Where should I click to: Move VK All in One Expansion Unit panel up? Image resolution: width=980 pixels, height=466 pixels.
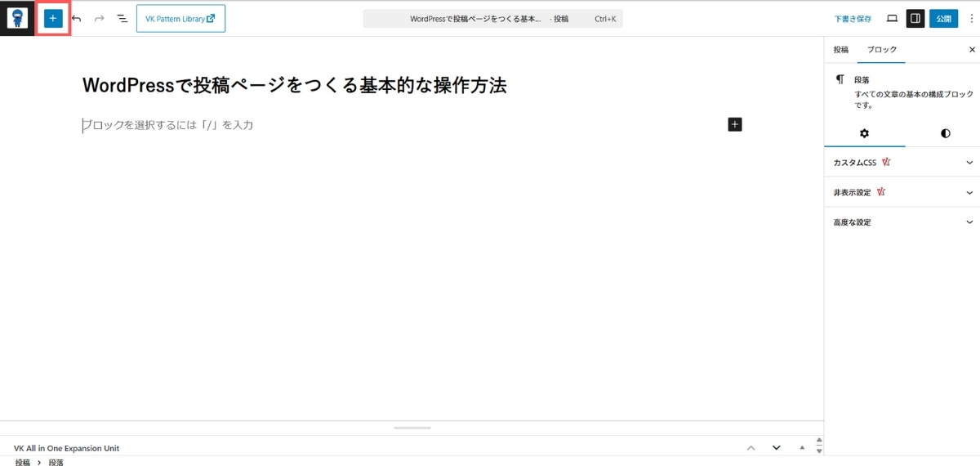tap(751, 448)
